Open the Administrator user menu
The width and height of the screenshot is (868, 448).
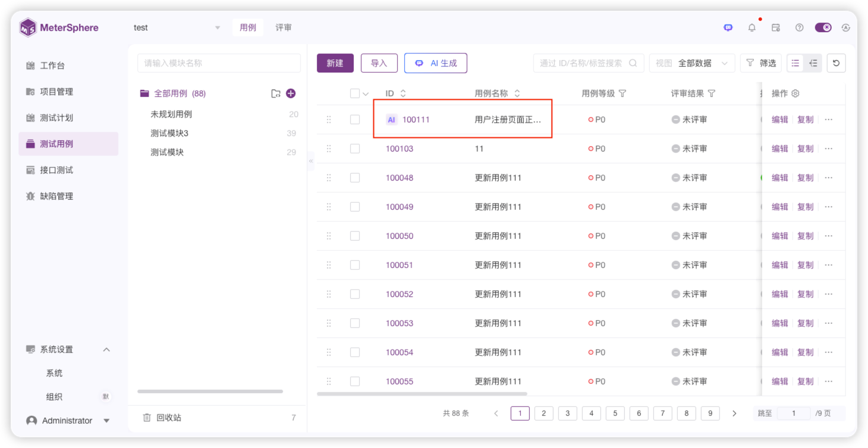(x=68, y=421)
